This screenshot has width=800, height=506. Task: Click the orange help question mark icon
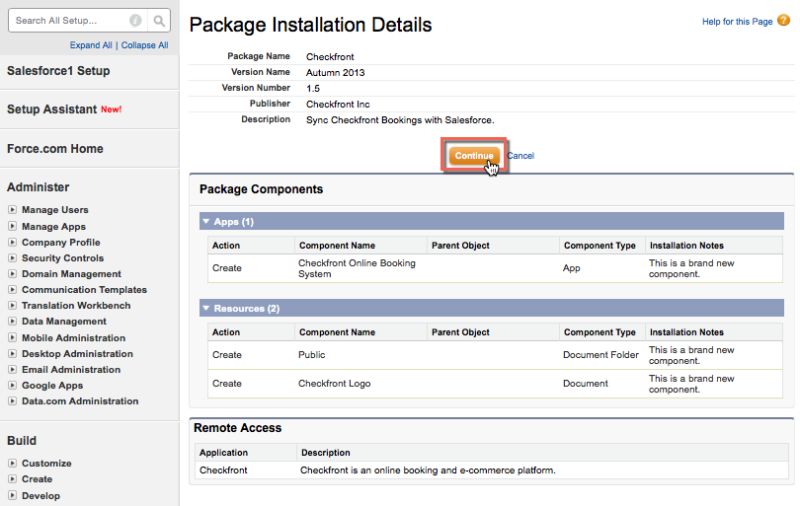(783, 20)
